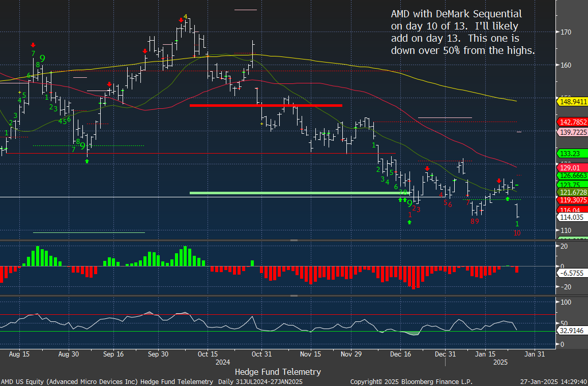
Task: Click the 32.9146 oscillator value label
Action: tap(572, 331)
